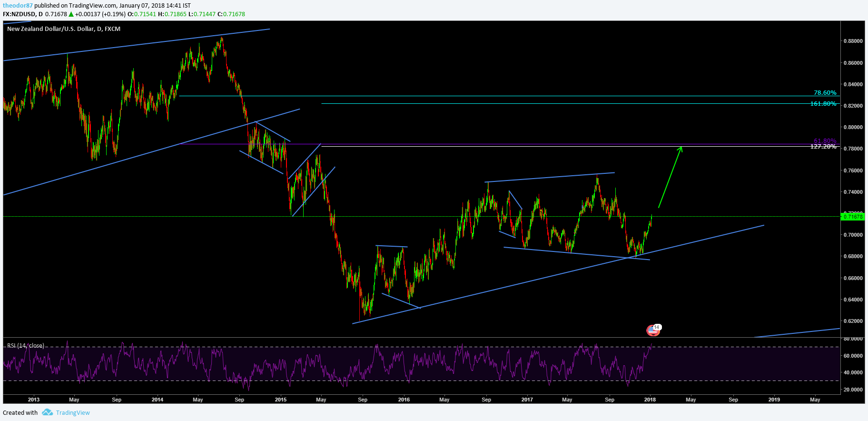The image size is (868, 421).
Task: Click the 0.68000 price axis label
Action: [x=853, y=256]
